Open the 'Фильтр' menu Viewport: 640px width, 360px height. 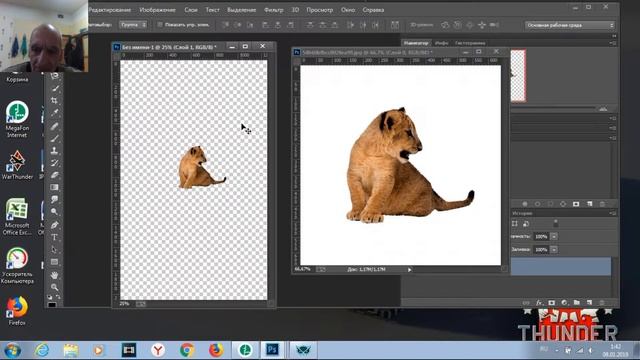click(x=273, y=10)
